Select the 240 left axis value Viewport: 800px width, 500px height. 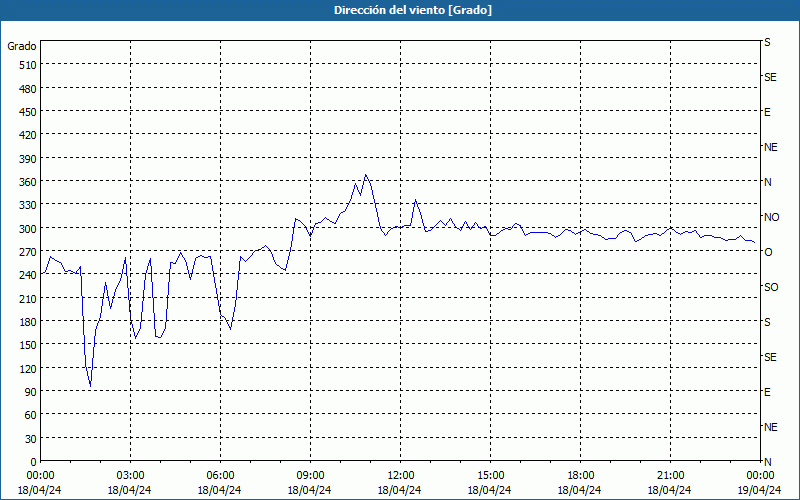pos(29,276)
